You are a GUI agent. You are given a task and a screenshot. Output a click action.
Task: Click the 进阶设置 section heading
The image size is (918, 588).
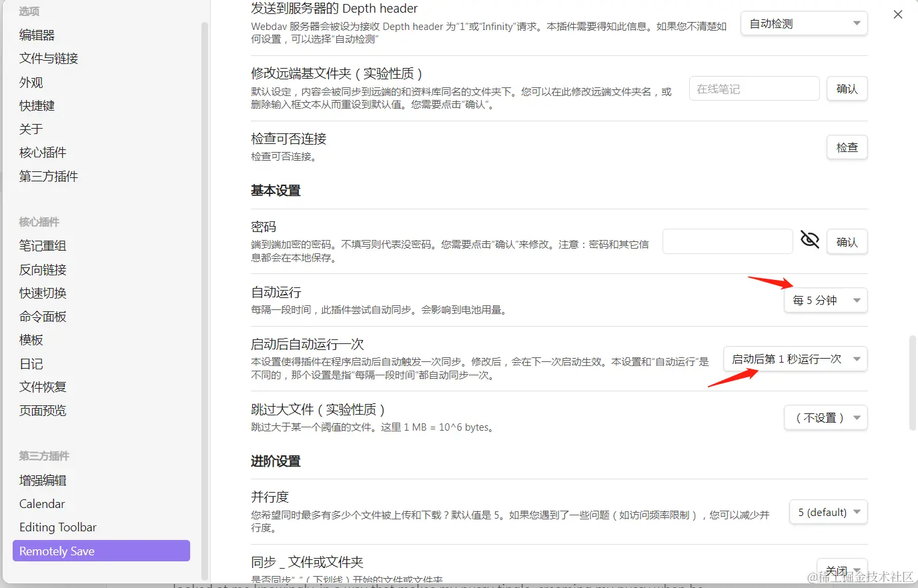[x=276, y=461]
